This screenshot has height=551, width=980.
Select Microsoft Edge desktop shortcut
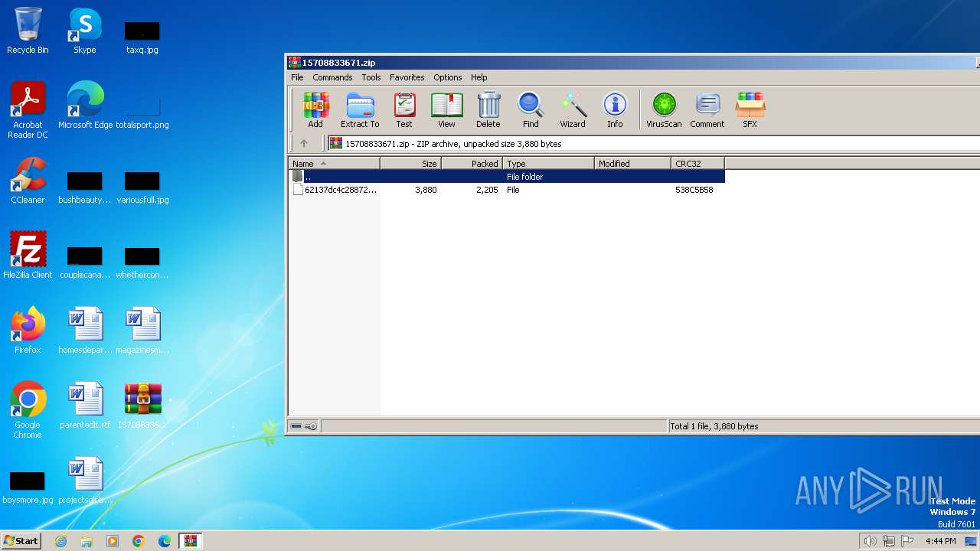coord(85,106)
